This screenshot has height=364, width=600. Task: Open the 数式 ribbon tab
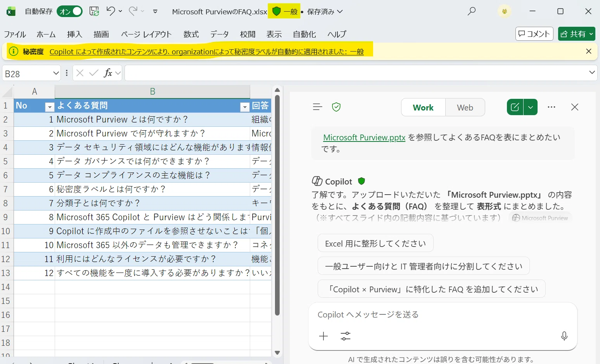[x=191, y=34]
